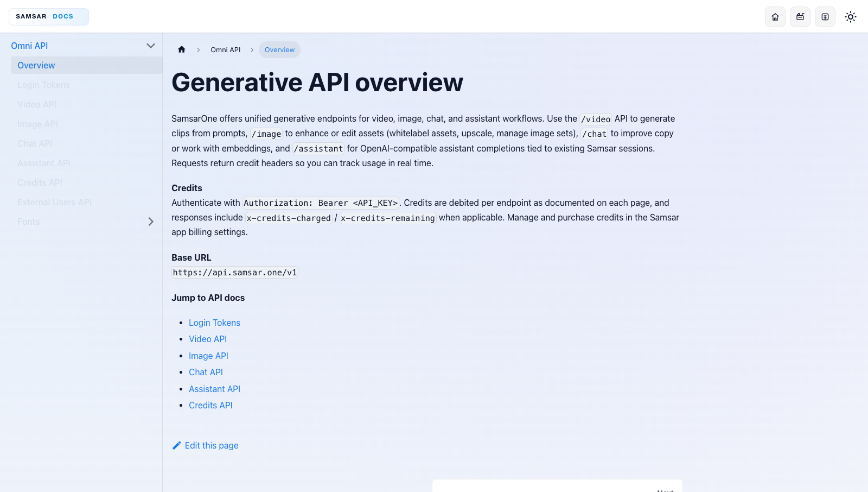Image resolution: width=868 pixels, height=492 pixels.
Task: Select the Overview breadcrumb chip
Action: coord(279,49)
